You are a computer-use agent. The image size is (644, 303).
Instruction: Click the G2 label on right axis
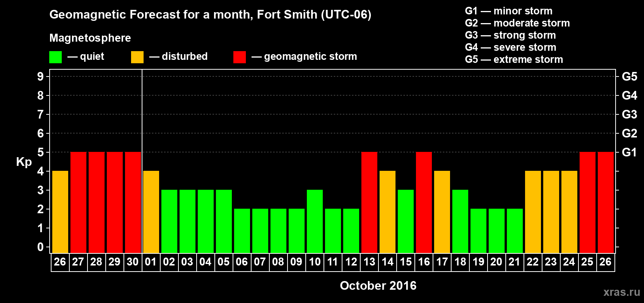coord(629,133)
